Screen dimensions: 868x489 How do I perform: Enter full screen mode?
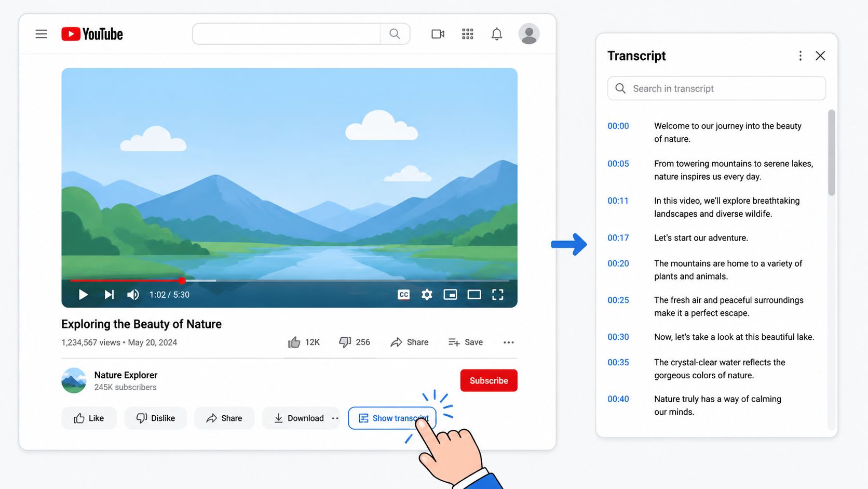pyautogui.click(x=497, y=295)
